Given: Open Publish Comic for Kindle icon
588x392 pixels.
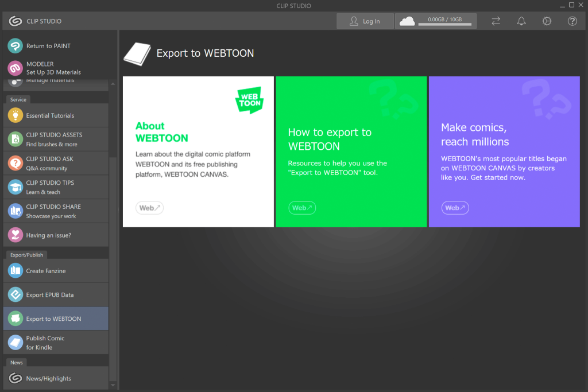Looking at the screenshot, I should coord(16,343).
